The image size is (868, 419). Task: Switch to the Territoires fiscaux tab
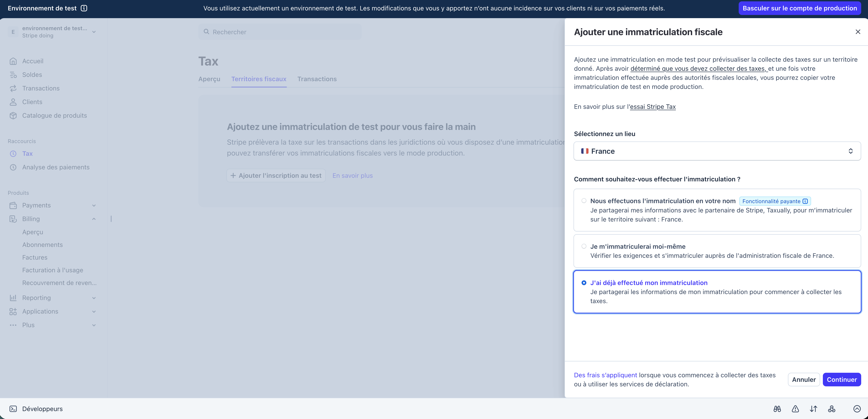click(x=259, y=79)
